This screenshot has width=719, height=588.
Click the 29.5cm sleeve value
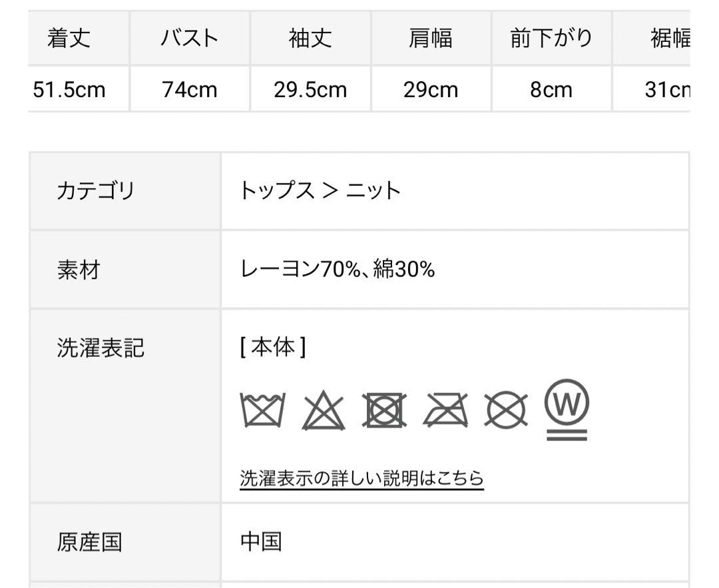coord(310,89)
